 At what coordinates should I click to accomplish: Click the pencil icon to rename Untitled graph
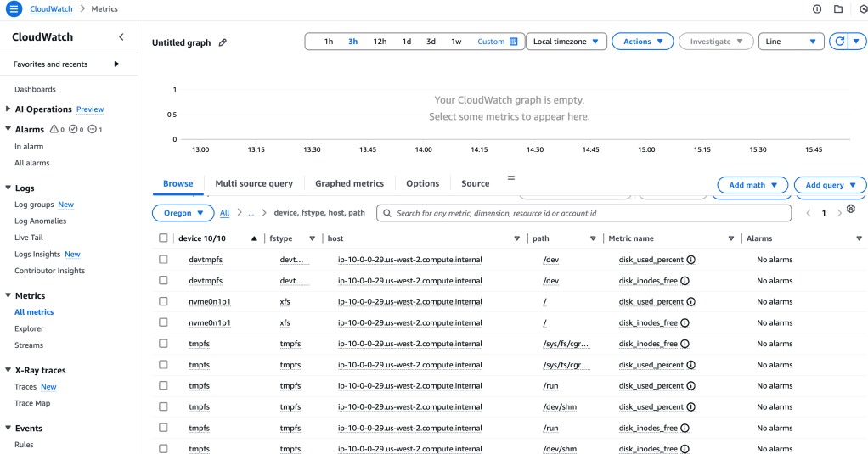click(223, 42)
